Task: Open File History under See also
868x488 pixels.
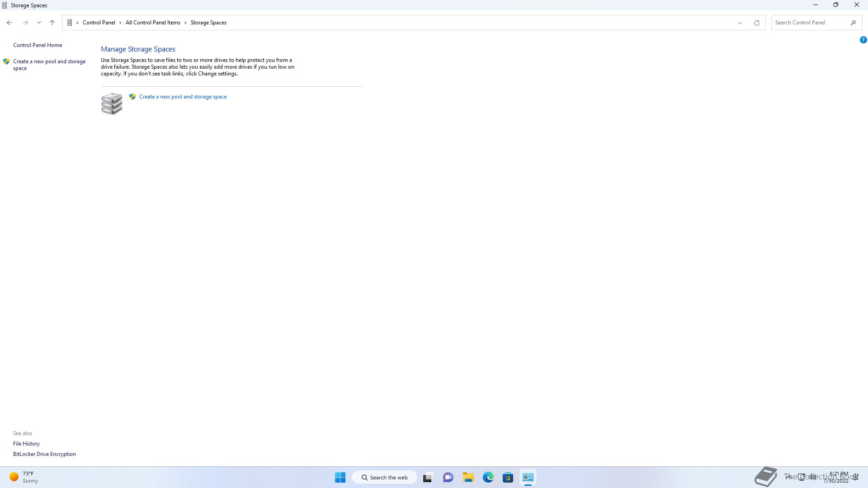Action: [x=26, y=444]
